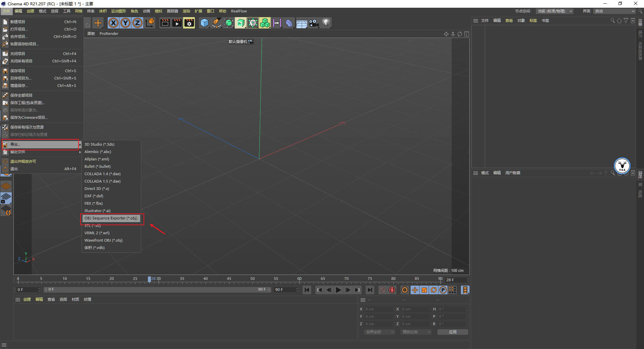Click the start frame 0 F stepper
Viewport: 644px width, 349px height.
tap(39, 290)
